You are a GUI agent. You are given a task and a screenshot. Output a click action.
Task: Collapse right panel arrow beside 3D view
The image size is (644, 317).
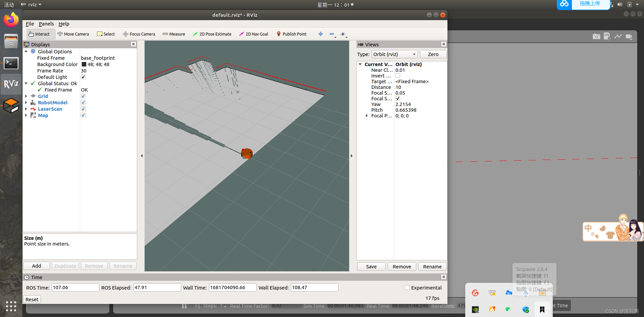(352, 156)
